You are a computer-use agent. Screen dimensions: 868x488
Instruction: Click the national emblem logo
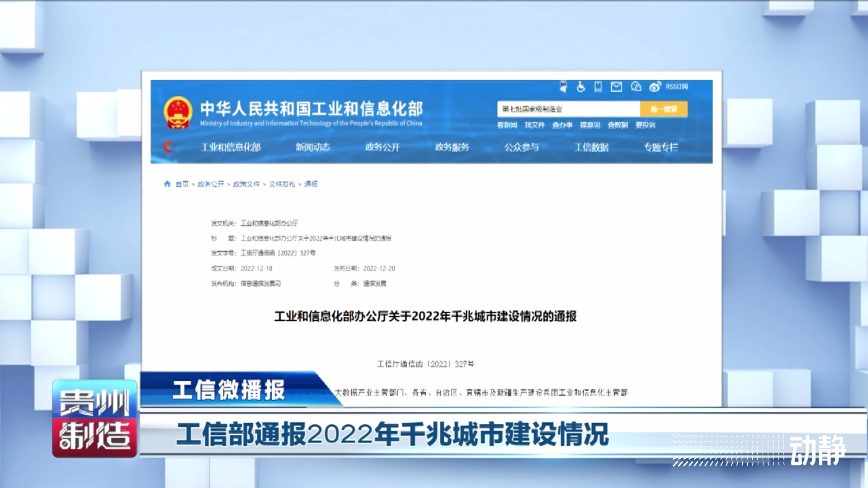point(178,113)
